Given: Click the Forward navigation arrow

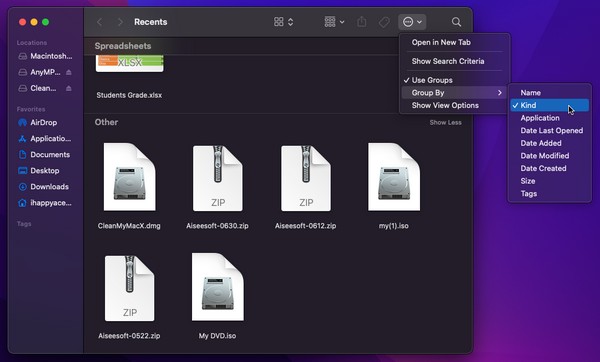Looking at the screenshot, I should 120,22.
